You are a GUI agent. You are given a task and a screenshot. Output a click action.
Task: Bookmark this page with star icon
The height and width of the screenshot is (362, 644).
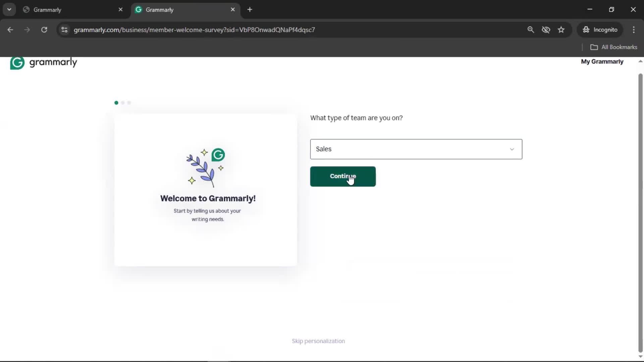561,30
